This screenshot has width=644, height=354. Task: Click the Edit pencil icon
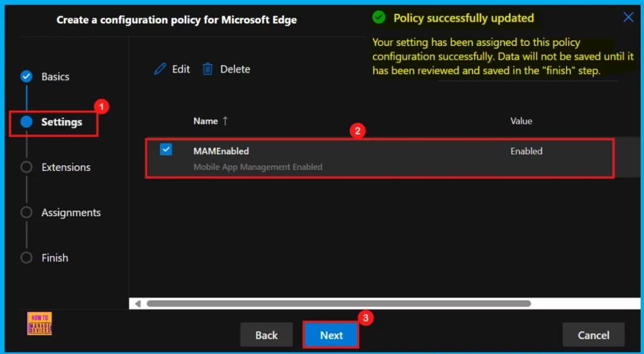pyautogui.click(x=160, y=69)
